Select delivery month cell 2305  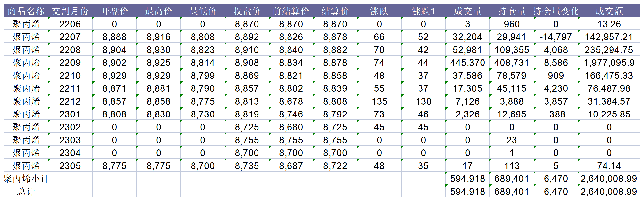point(70,166)
